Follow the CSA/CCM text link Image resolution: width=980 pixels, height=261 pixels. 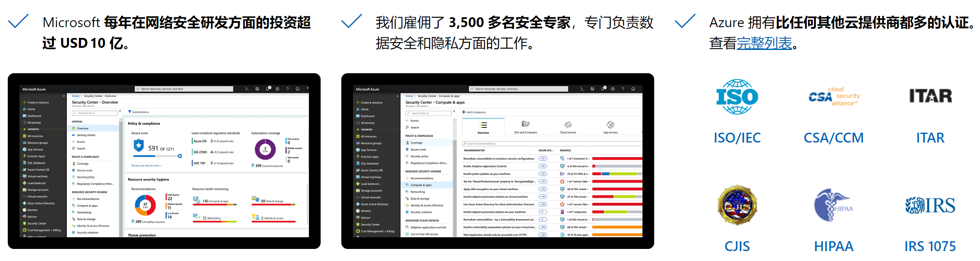tap(833, 138)
